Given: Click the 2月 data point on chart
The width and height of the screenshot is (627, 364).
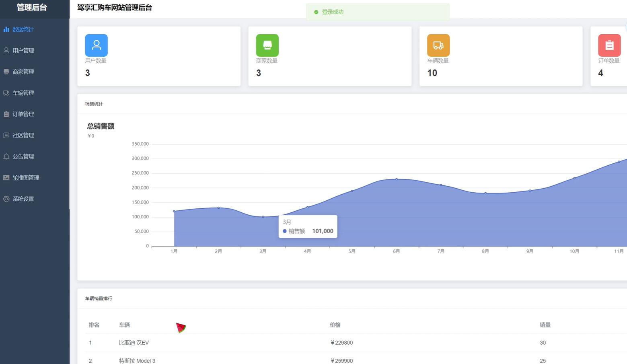Looking at the screenshot, I should point(218,208).
